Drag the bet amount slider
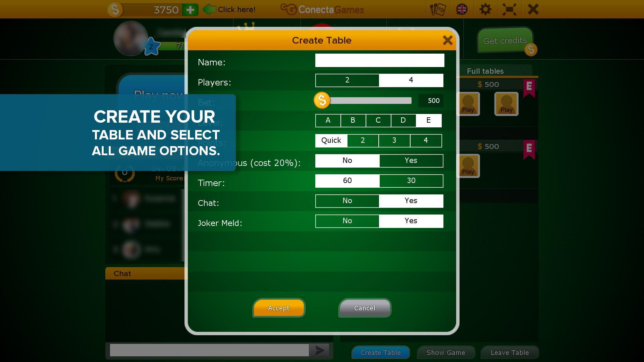The image size is (644, 362). (322, 100)
